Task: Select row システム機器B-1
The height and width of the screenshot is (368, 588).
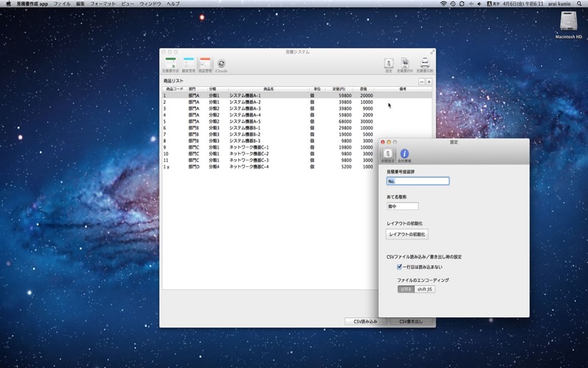Action: point(297,127)
